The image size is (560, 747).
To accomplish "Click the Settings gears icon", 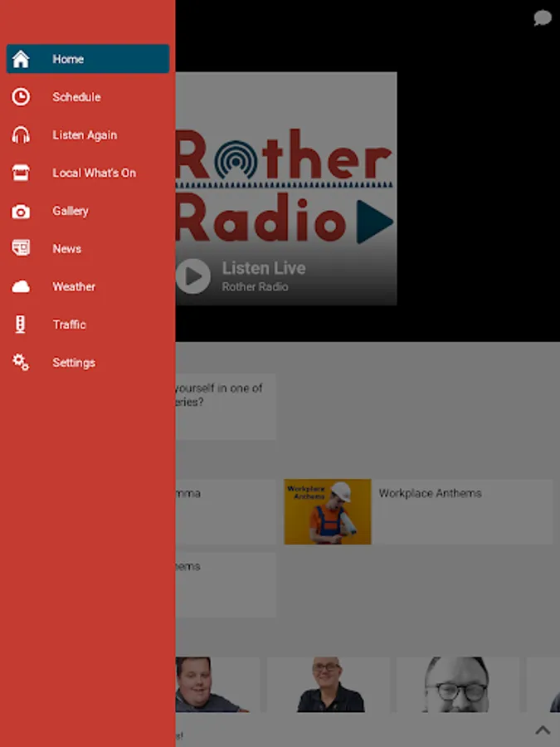I will [21, 363].
